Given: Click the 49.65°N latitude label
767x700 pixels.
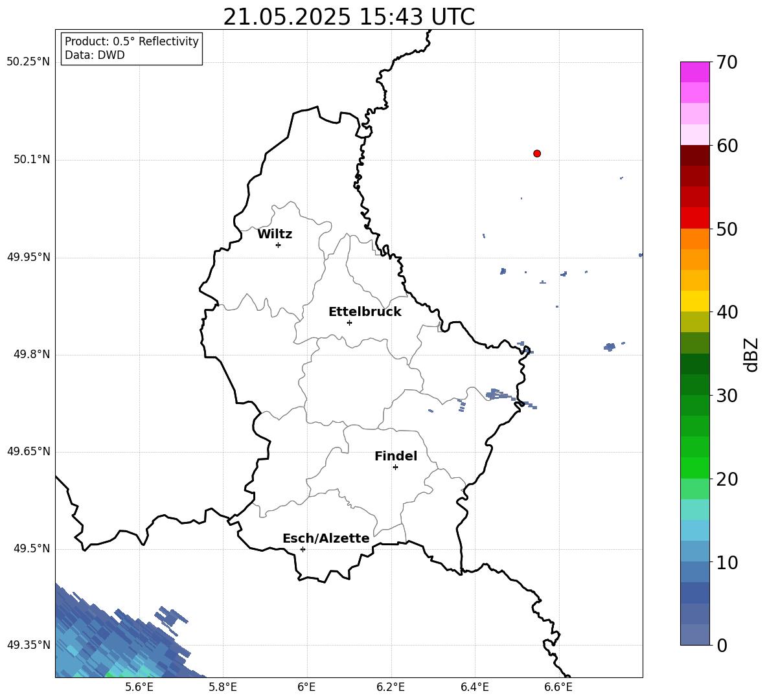Looking at the screenshot, I should pos(29,451).
